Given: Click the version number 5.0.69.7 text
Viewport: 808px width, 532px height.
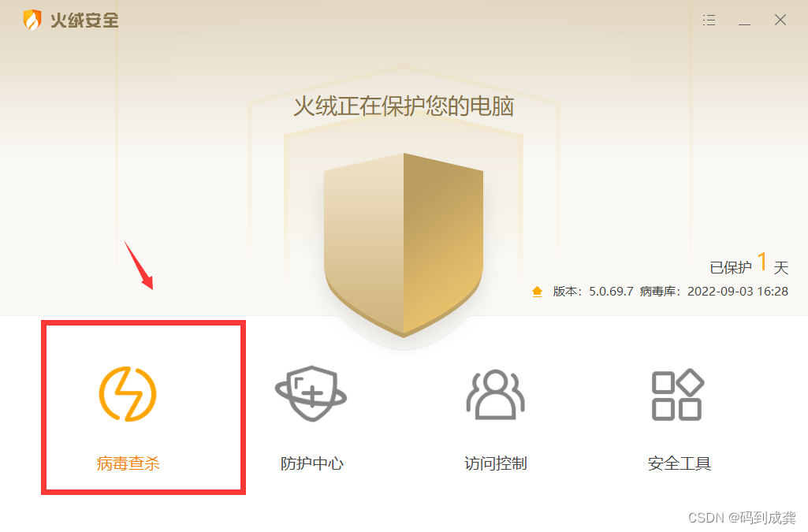Looking at the screenshot, I should point(611,292).
